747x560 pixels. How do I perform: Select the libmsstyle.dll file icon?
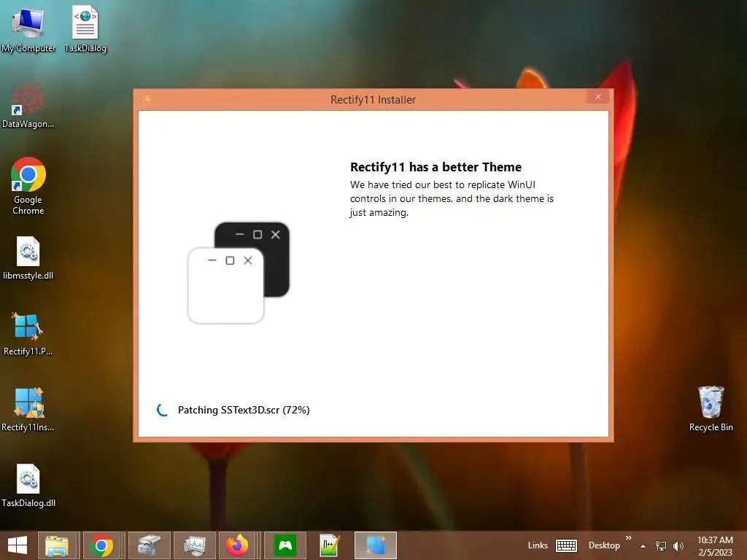point(28,258)
